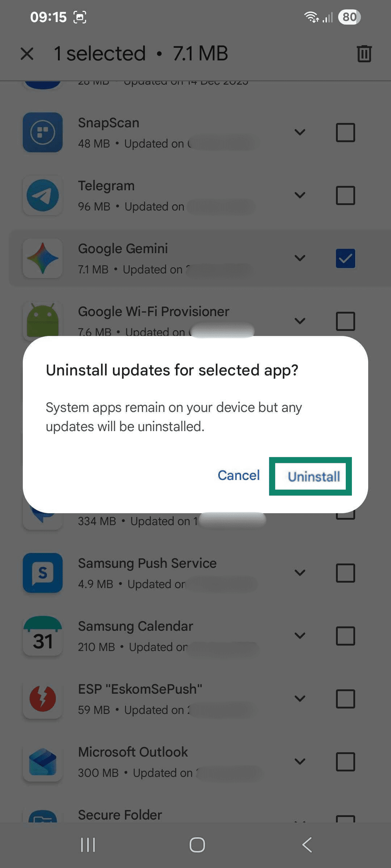
Task: Expand Google Gemini details chevron
Action: [x=300, y=258]
